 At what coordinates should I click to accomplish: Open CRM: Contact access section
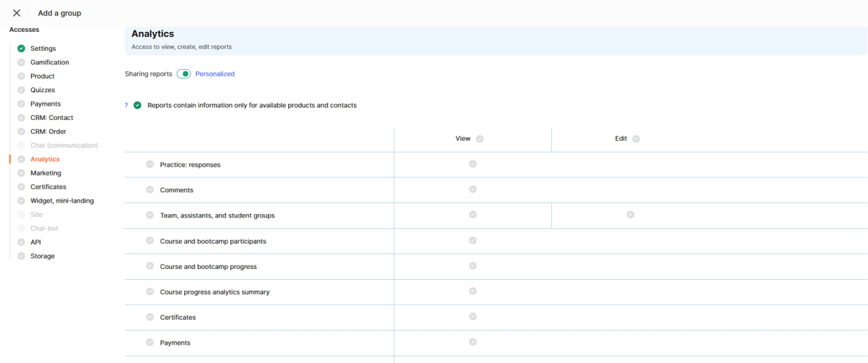52,118
